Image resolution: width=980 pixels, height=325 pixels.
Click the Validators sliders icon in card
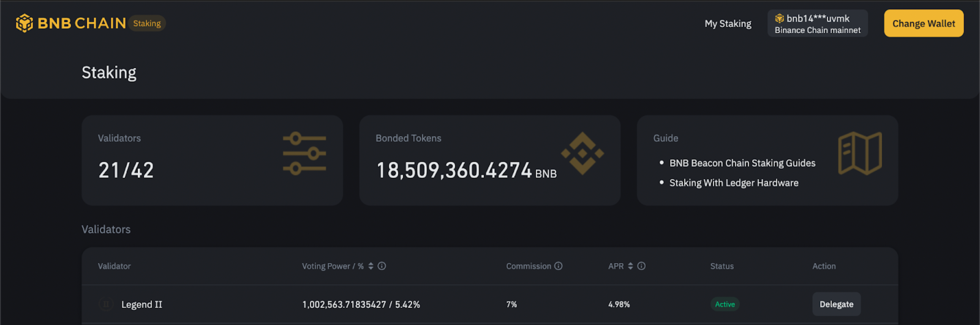pos(304,154)
